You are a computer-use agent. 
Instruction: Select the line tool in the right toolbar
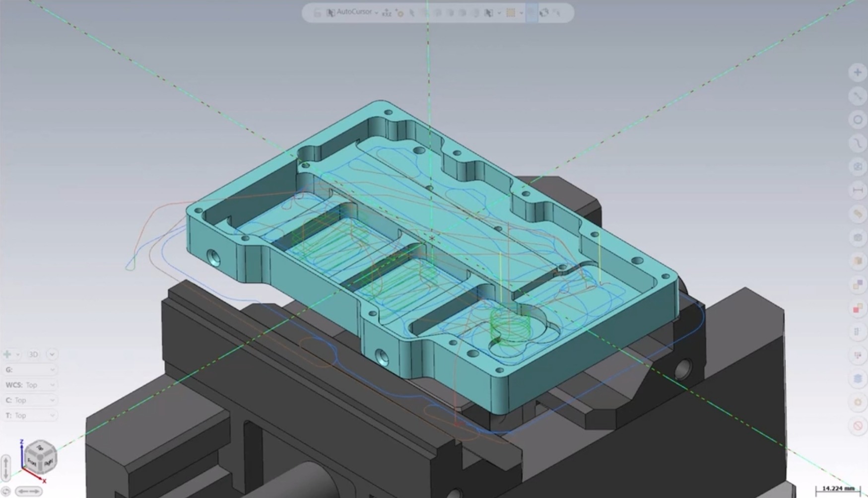pos(857,96)
